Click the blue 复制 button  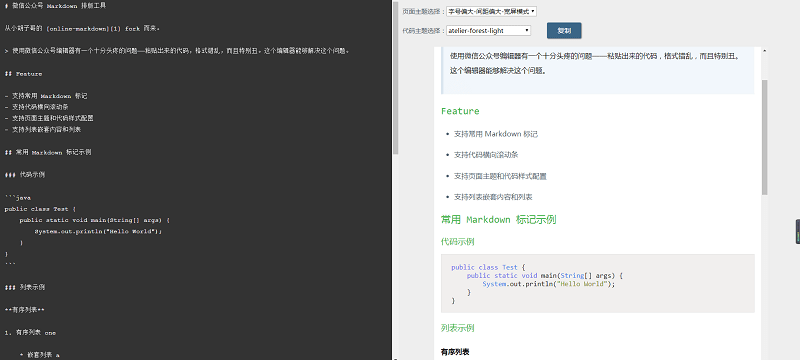(564, 31)
